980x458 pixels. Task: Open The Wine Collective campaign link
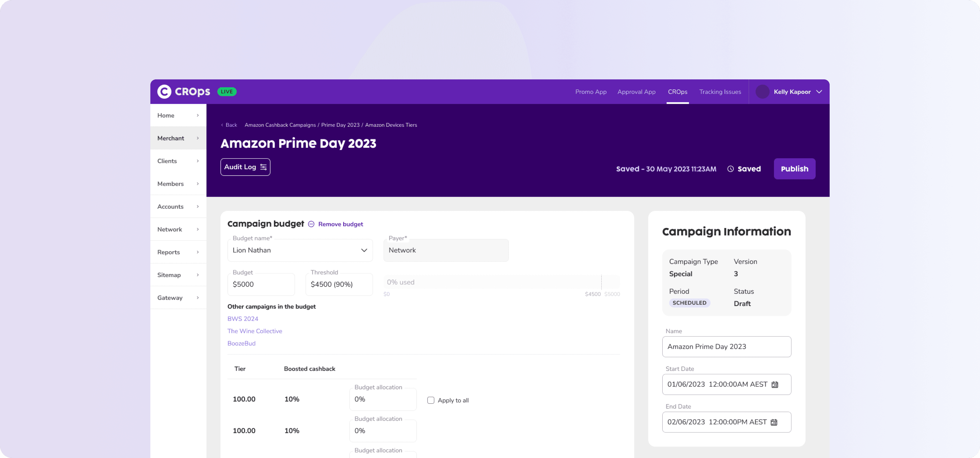tap(254, 331)
